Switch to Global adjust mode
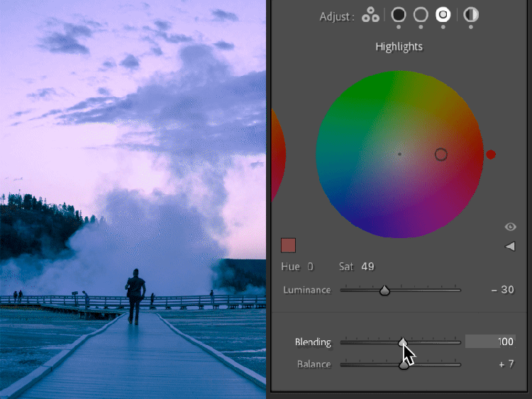This screenshot has width=532, height=399. coord(470,15)
